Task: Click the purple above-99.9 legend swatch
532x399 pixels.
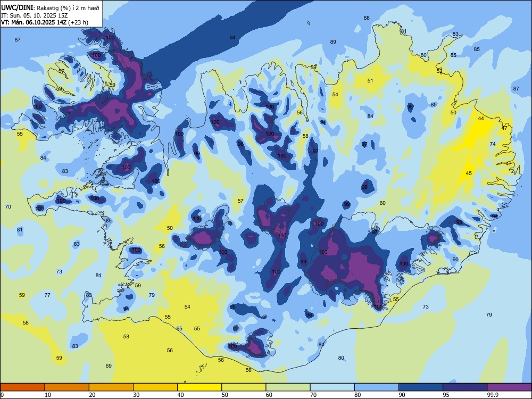Action: pos(509,387)
